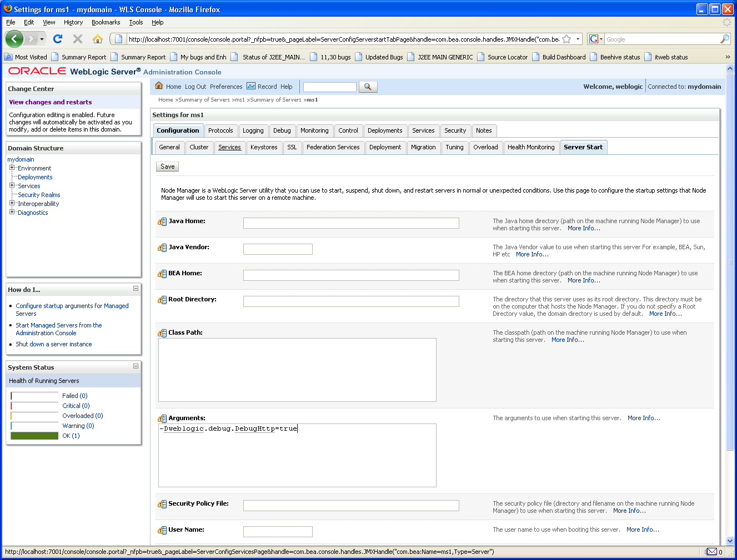The image size is (737, 560).
Task: Collapse the System Status panel
Action: point(136,366)
